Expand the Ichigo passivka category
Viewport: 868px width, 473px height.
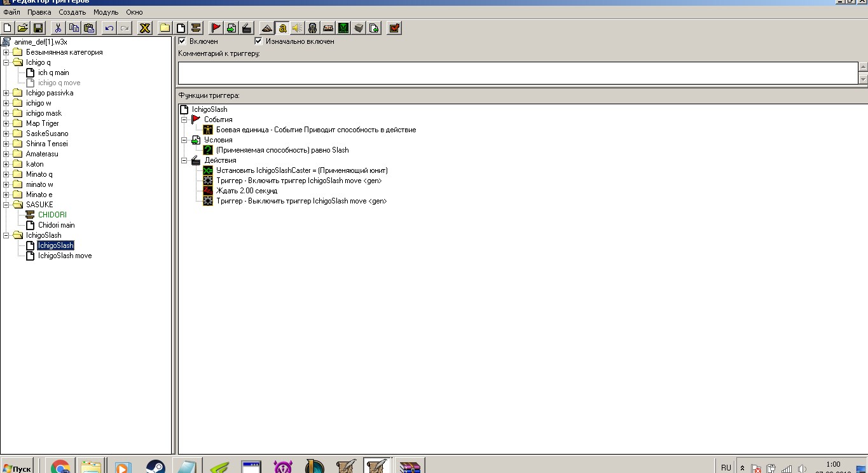point(6,93)
